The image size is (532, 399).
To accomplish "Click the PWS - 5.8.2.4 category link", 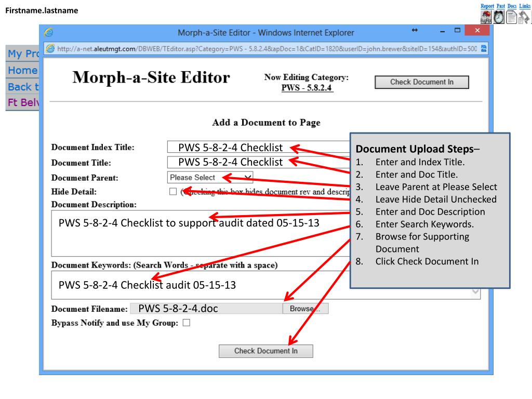I will point(307,87).
